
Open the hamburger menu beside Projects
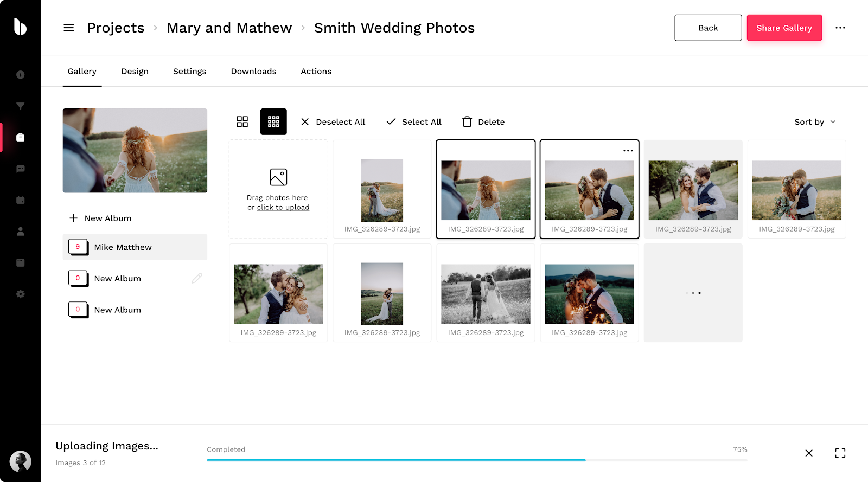pos(68,28)
